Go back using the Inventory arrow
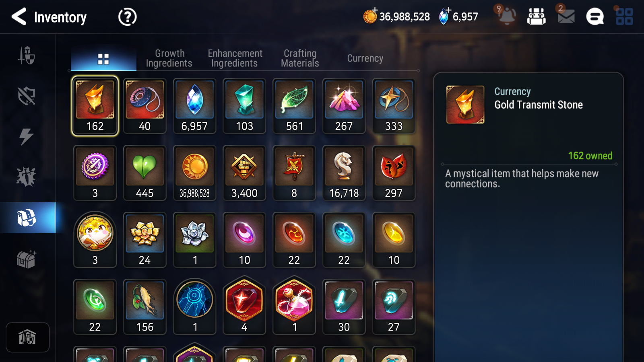 click(x=19, y=17)
